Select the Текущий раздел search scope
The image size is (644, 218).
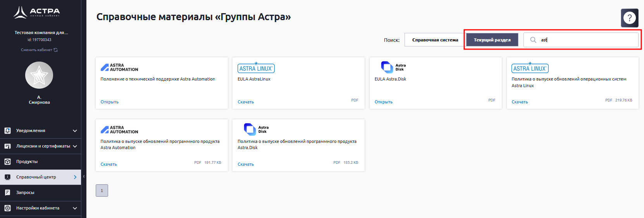coord(492,40)
